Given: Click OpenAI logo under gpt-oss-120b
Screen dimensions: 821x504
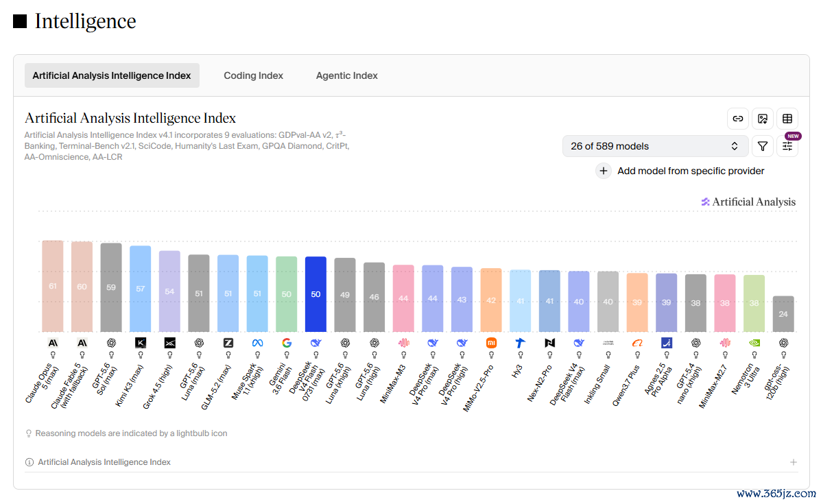Looking at the screenshot, I should pos(783,343).
